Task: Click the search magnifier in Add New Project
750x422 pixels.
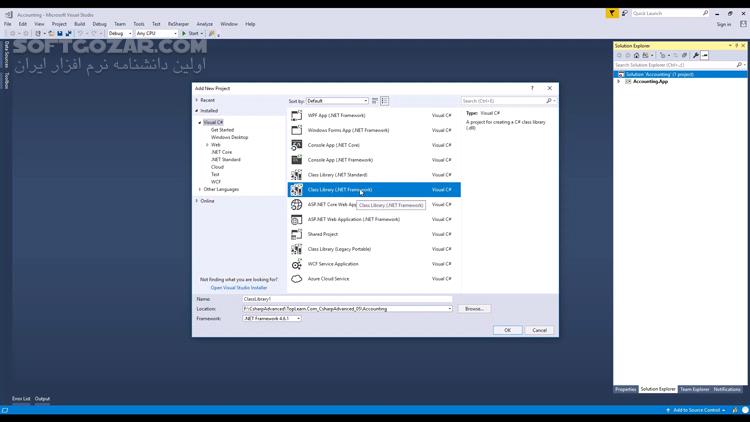Action: [549, 101]
